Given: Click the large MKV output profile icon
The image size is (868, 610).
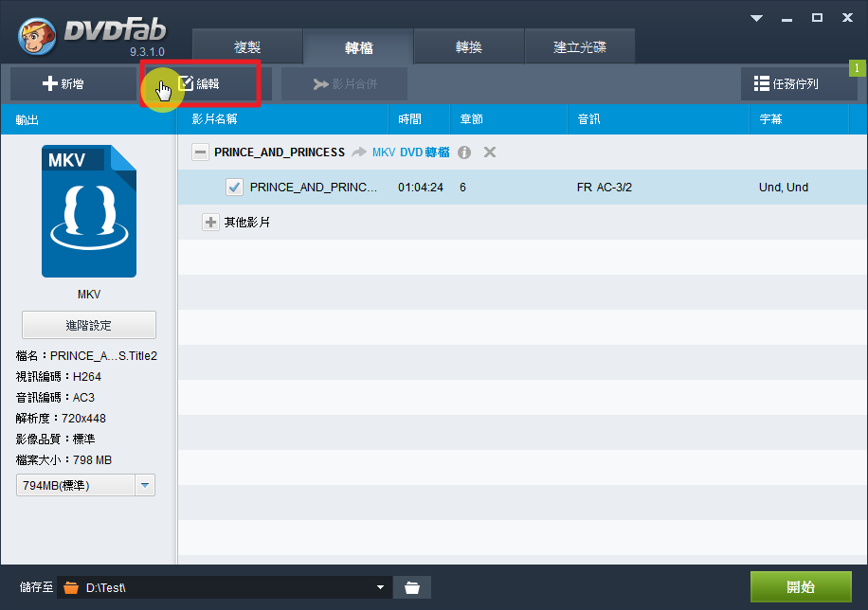Looking at the screenshot, I should click(89, 211).
